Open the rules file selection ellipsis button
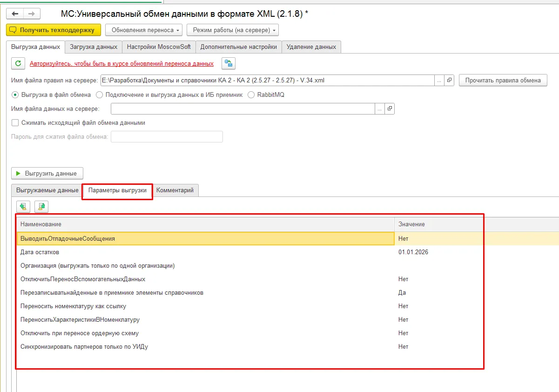Viewport: 559px width, 392px height. pyautogui.click(x=440, y=80)
